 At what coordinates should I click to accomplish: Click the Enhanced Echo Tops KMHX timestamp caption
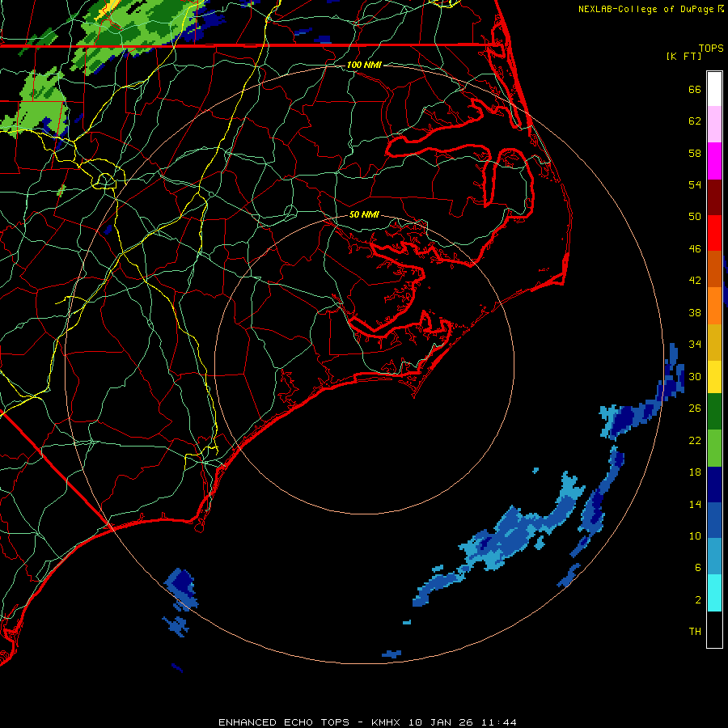click(367, 722)
